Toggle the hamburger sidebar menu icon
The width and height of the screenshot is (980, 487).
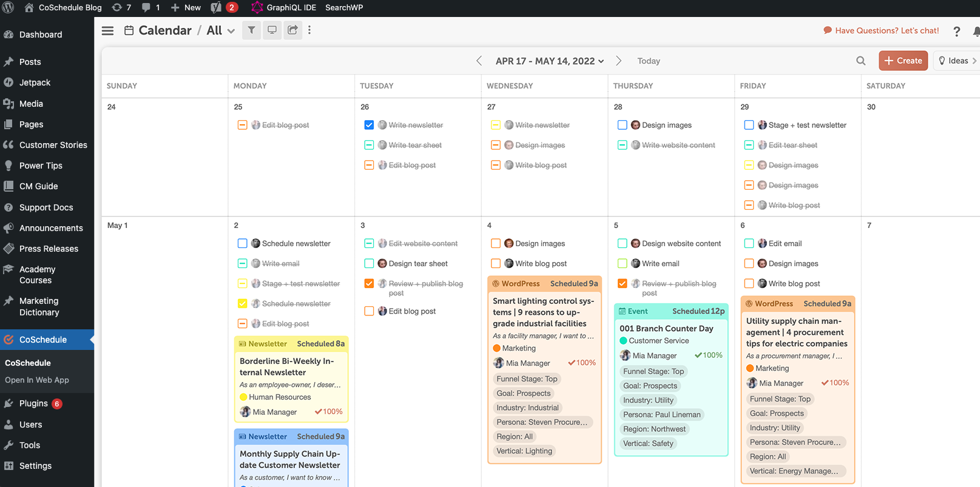(x=107, y=31)
